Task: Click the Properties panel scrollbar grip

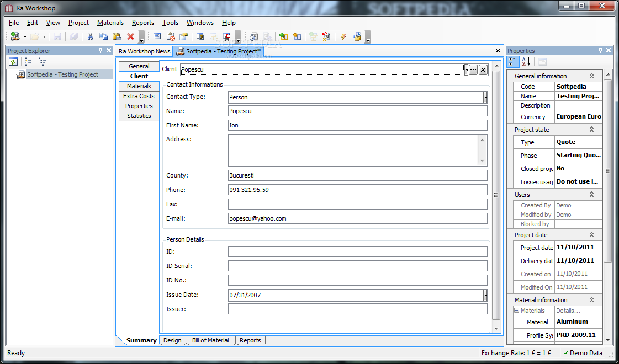Action: 607,171
